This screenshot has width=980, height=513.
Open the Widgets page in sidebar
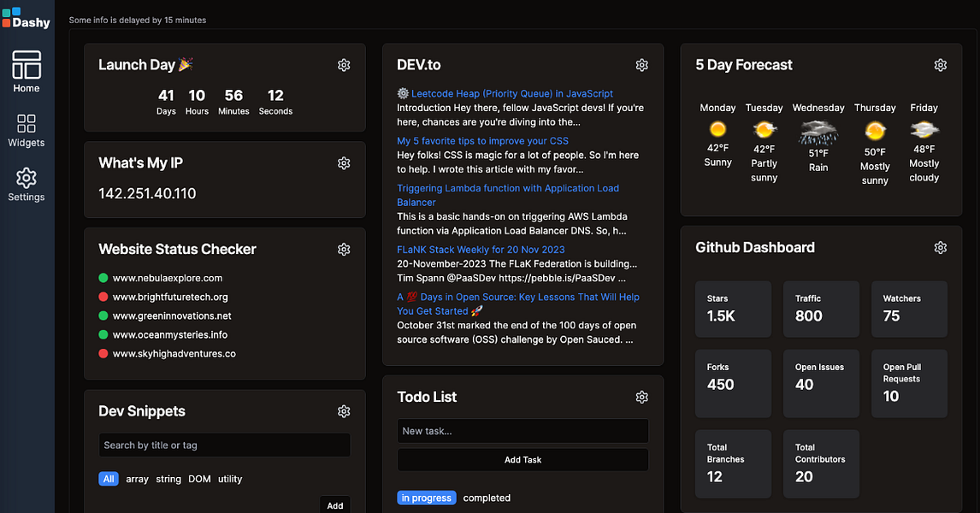point(27,131)
